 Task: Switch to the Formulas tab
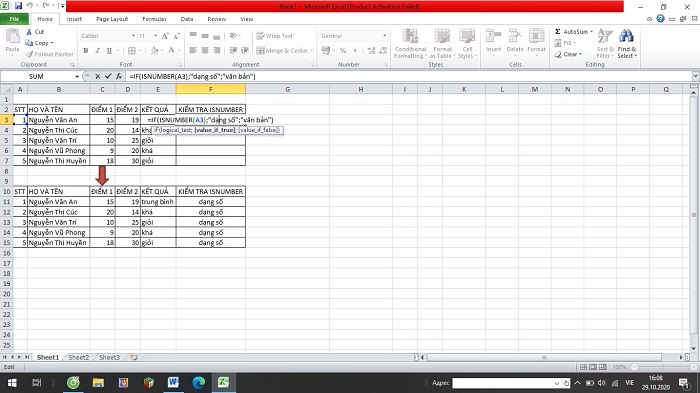pyautogui.click(x=154, y=19)
